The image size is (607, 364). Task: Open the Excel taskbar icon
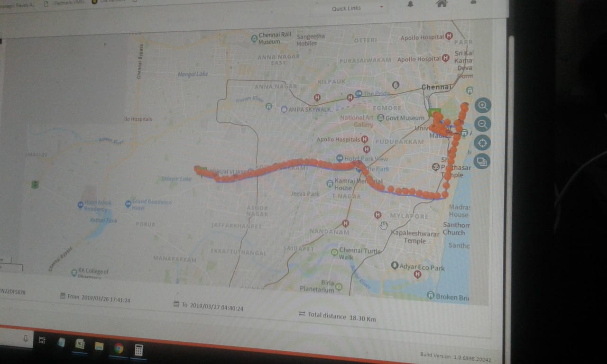point(80,344)
